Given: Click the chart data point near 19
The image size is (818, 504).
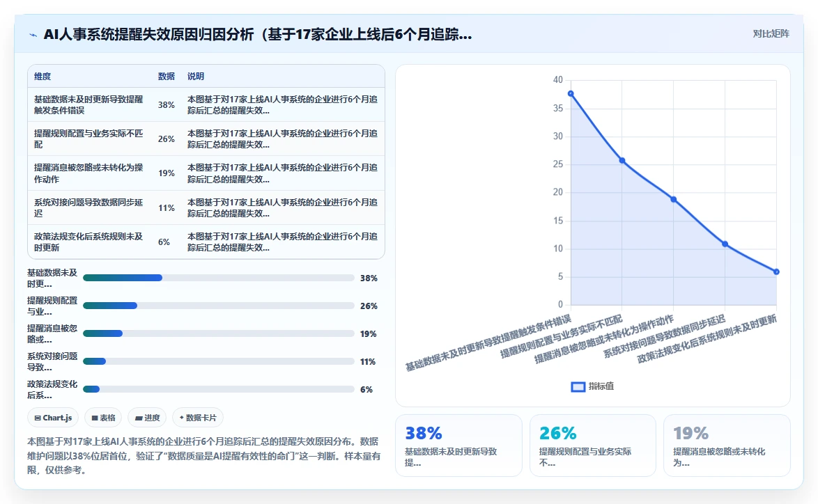Looking at the screenshot, I should click(674, 200).
